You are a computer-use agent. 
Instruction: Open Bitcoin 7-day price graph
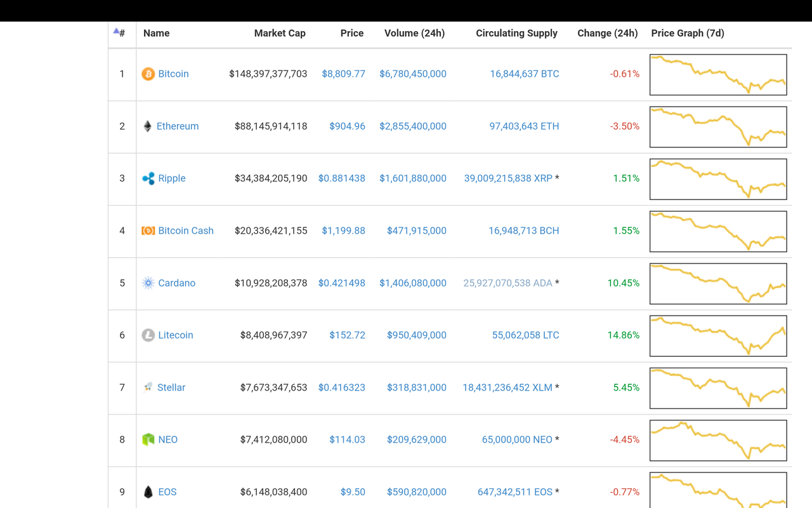pyautogui.click(x=718, y=75)
